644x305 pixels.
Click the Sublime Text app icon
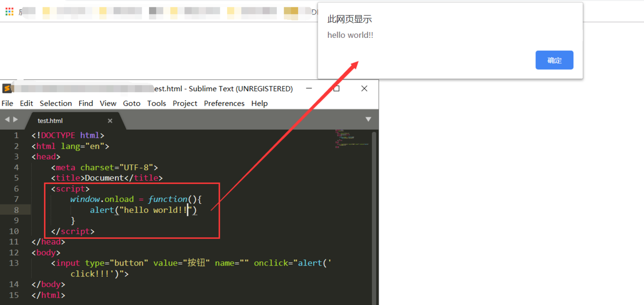7,89
